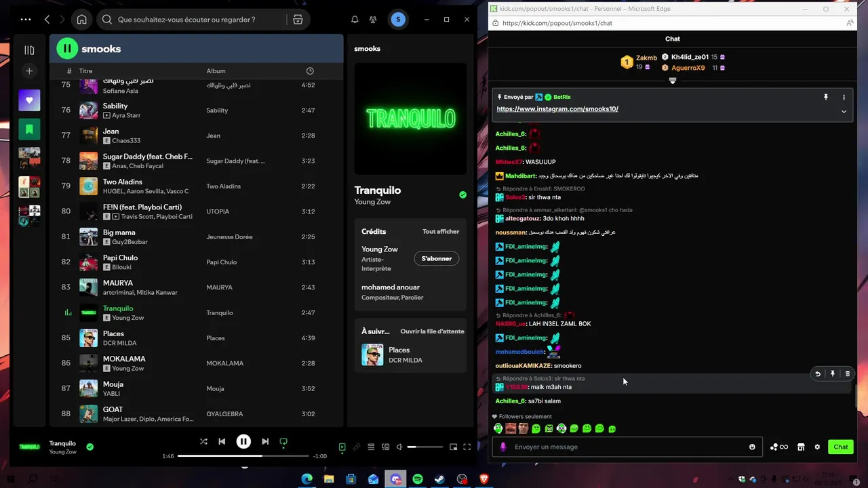Expand the chat leaderboard handle
868x488 pixels.
pyautogui.click(x=672, y=81)
